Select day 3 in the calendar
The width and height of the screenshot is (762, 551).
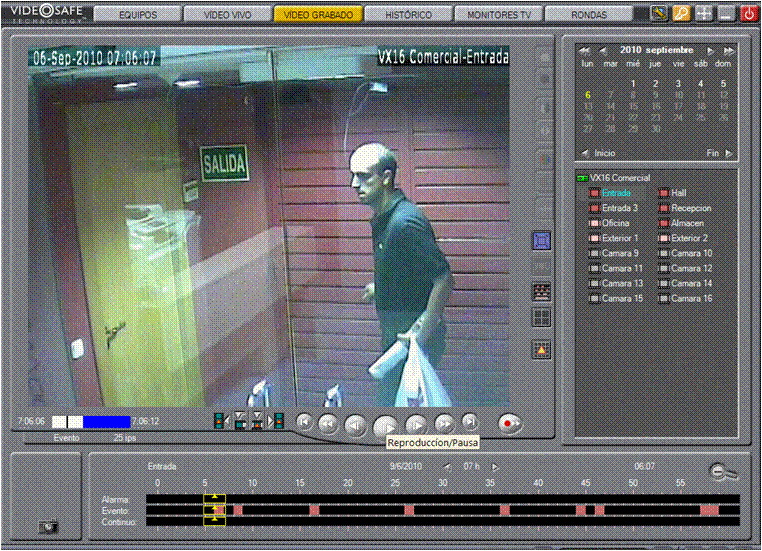coord(678,84)
